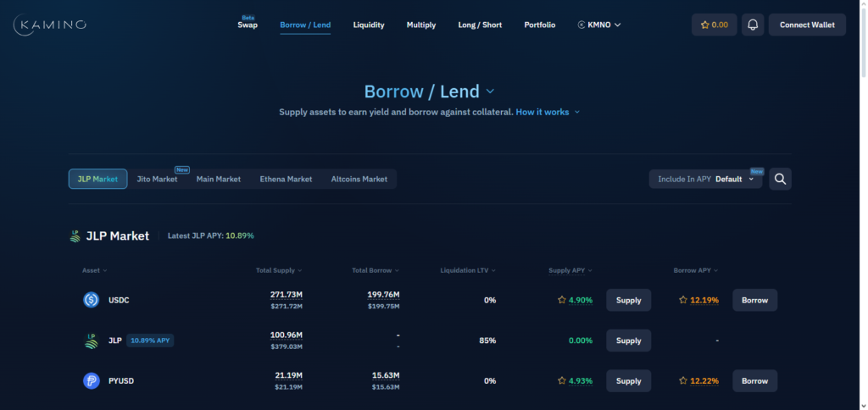This screenshot has width=868, height=410.
Task: Click JLP total supply 100.96M
Action: 287,335
